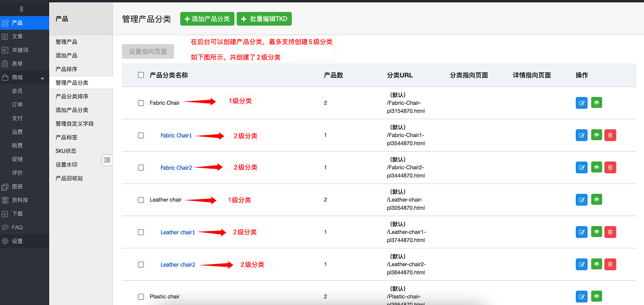Click the 下载 sidebar icon
The height and width of the screenshot is (305, 644).
point(5,213)
